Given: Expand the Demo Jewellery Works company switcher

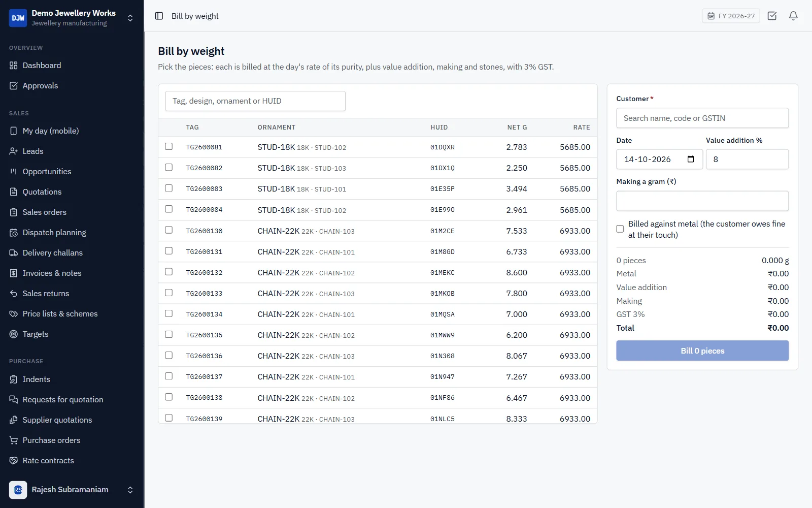Looking at the screenshot, I should pyautogui.click(x=130, y=18).
